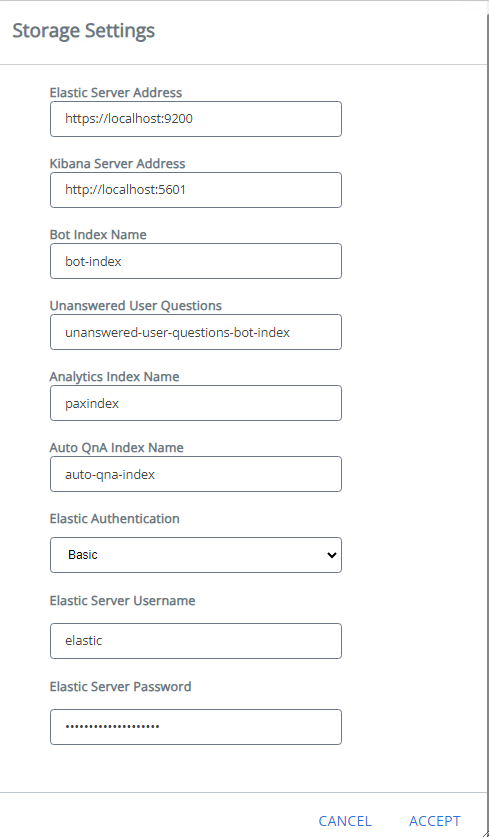Screen dimensions: 489x837
Task: Click the 'Analytics Index Name' label
Action: 114,376
